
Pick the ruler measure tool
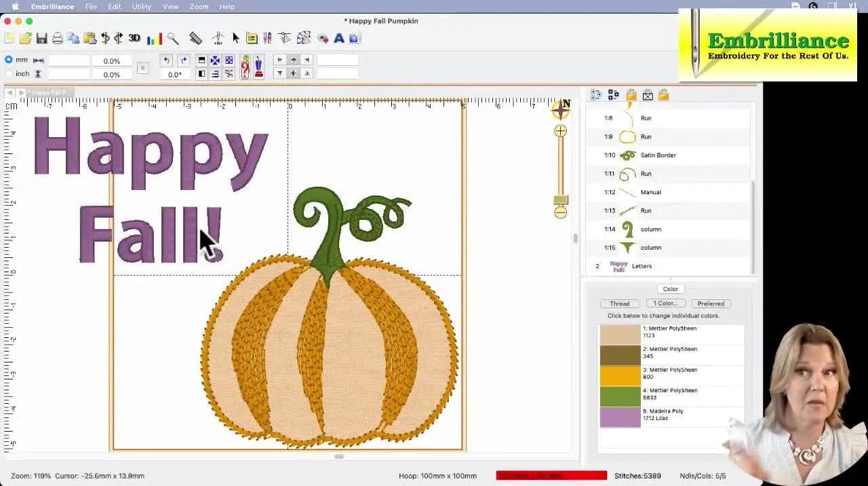[x=195, y=39]
